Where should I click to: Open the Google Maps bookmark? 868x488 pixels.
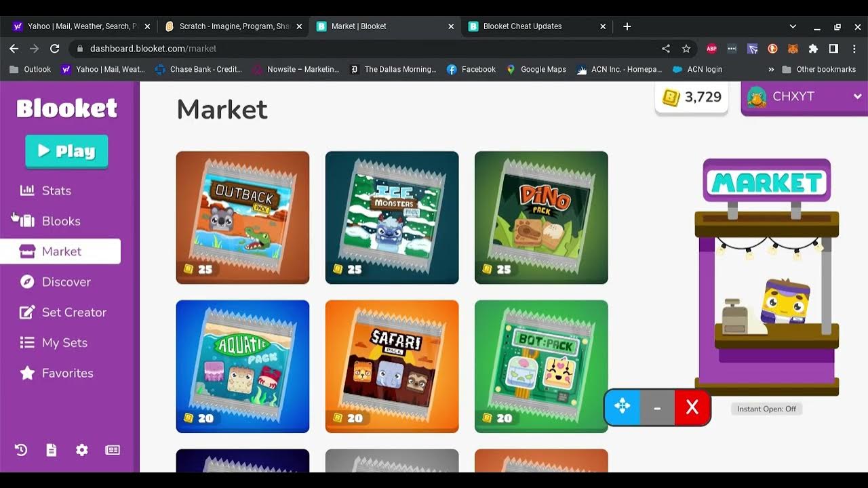pos(536,69)
